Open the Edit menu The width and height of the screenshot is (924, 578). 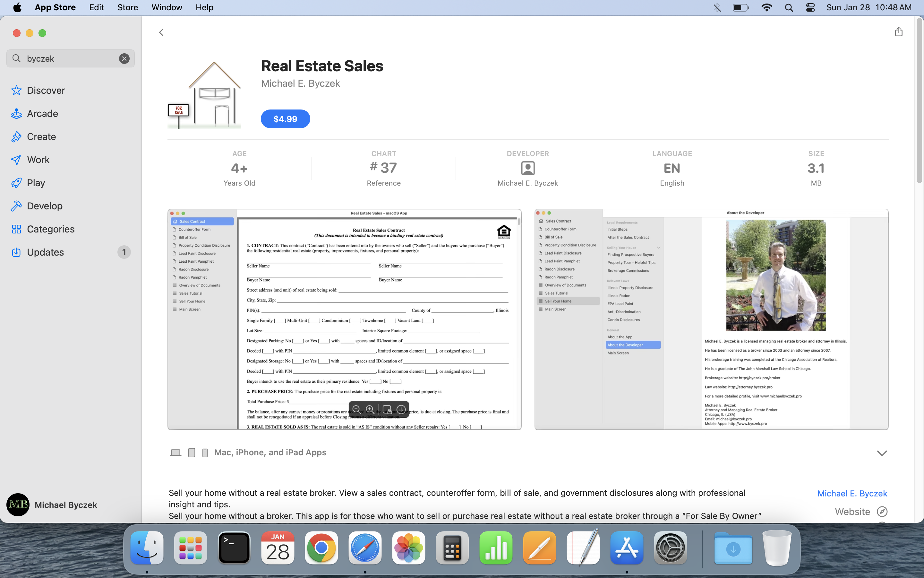96,7
